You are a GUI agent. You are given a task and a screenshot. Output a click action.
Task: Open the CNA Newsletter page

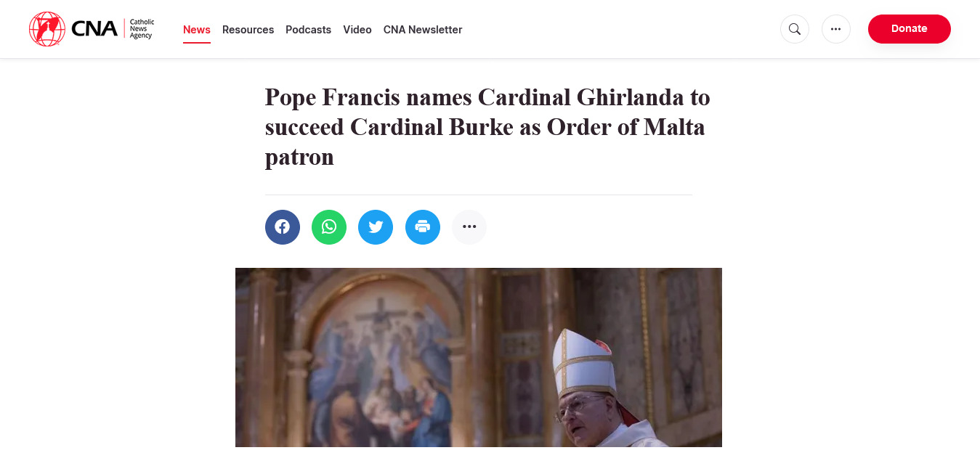(423, 30)
